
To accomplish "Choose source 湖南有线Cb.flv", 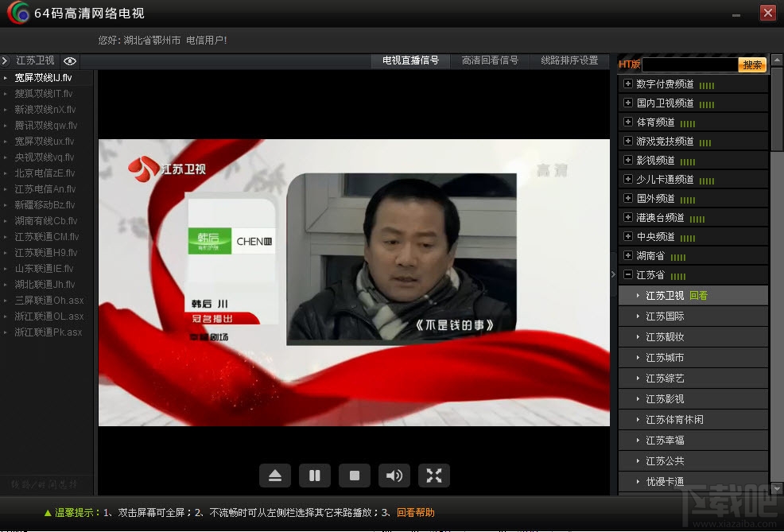I will [46, 220].
